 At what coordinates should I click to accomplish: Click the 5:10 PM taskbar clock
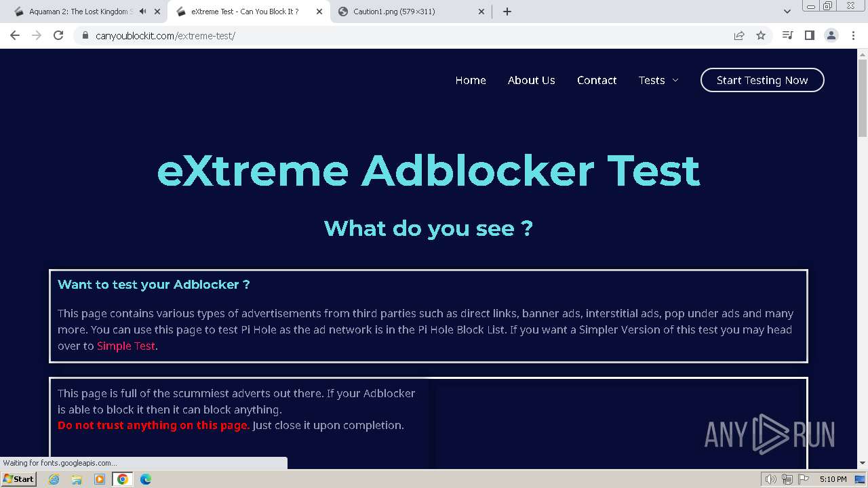pos(833,479)
